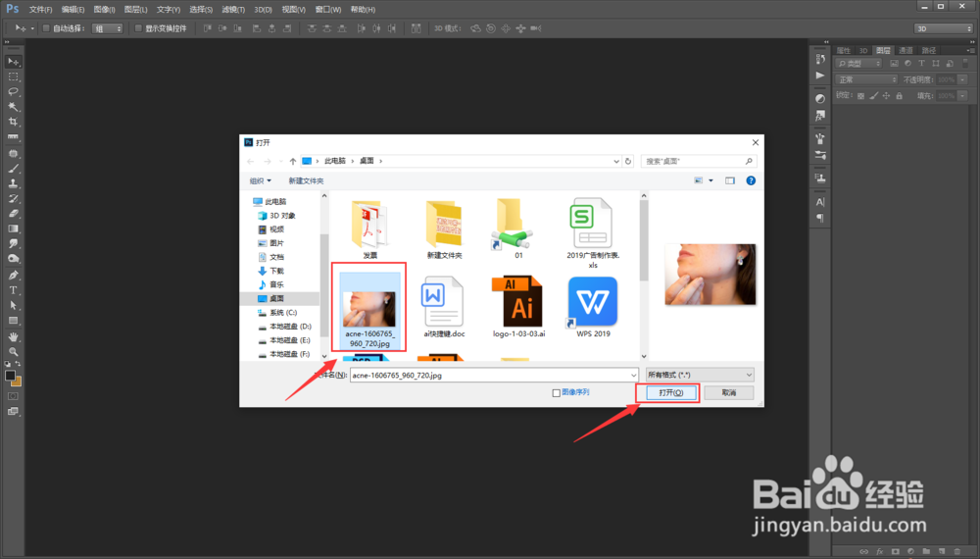This screenshot has height=559, width=980.
Task: Select the Hand tool
Action: (x=13, y=336)
